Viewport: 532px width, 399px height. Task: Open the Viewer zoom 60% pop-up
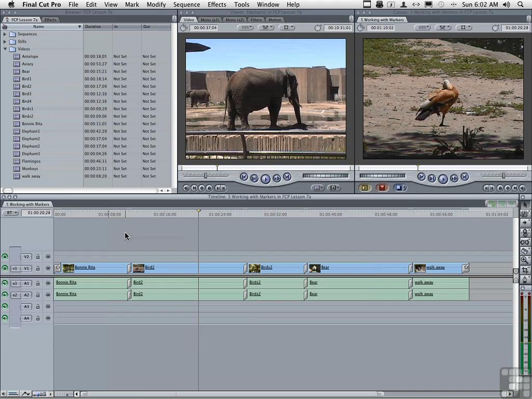point(245,28)
